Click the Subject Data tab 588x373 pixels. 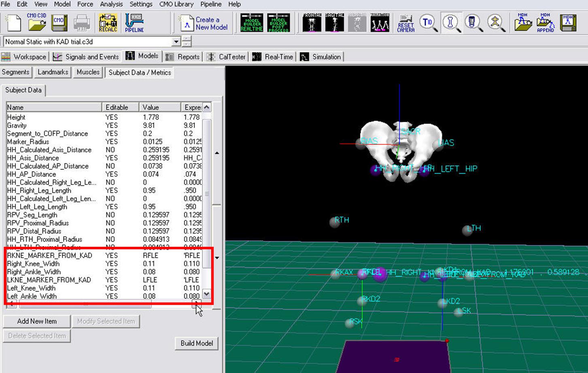pyautogui.click(x=23, y=90)
